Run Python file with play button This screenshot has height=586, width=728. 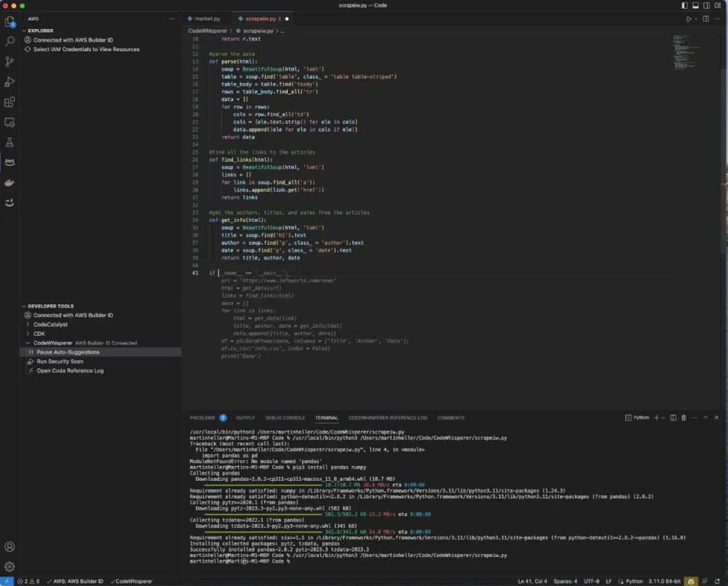[x=689, y=19]
